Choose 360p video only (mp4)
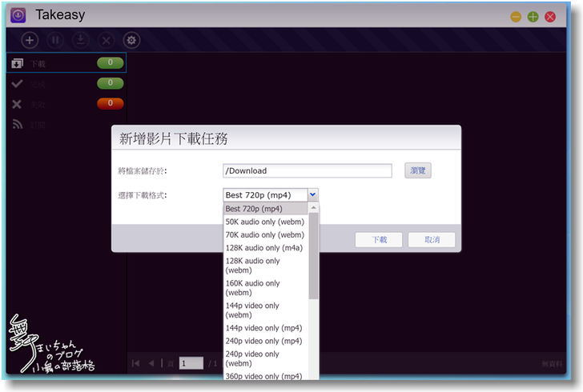583x392 pixels. (x=266, y=376)
